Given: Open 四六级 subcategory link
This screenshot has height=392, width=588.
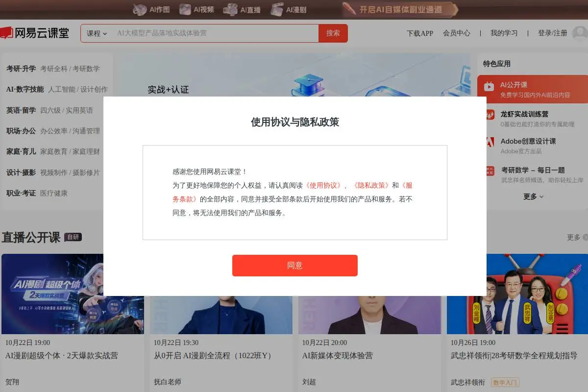Looking at the screenshot, I should coord(50,110).
